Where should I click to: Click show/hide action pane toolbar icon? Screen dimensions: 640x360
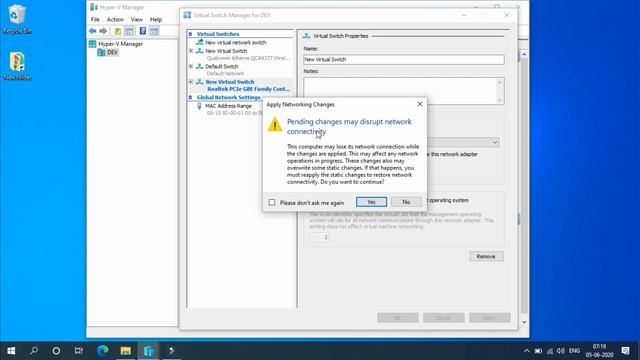pos(154,31)
